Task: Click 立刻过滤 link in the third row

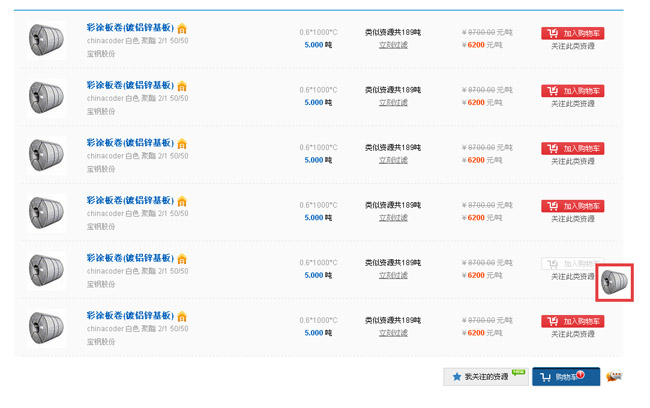Action: (x=393, y=160)
